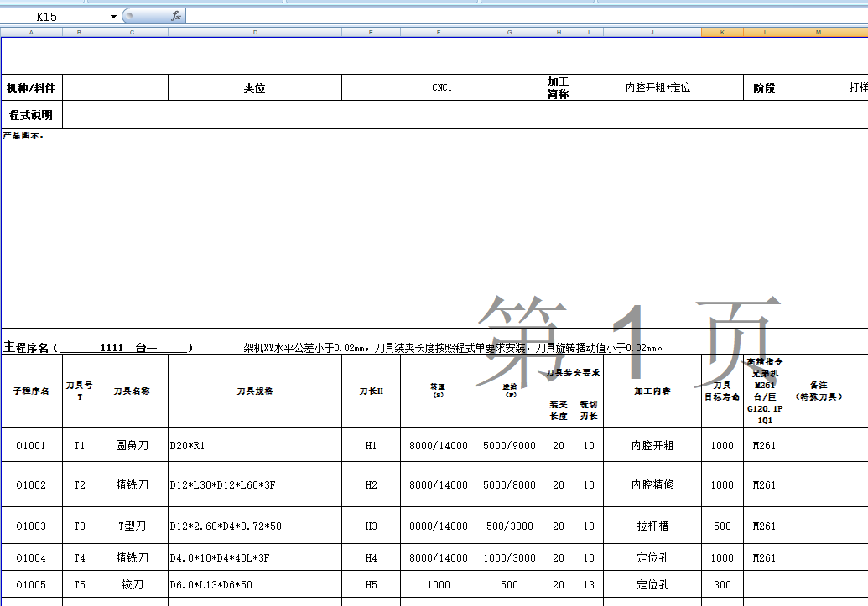Viewport: 868px width, 606px height.
Task: Click the D12*2.68*D4*8.72*50 spec cell
Action: (255, 526)
